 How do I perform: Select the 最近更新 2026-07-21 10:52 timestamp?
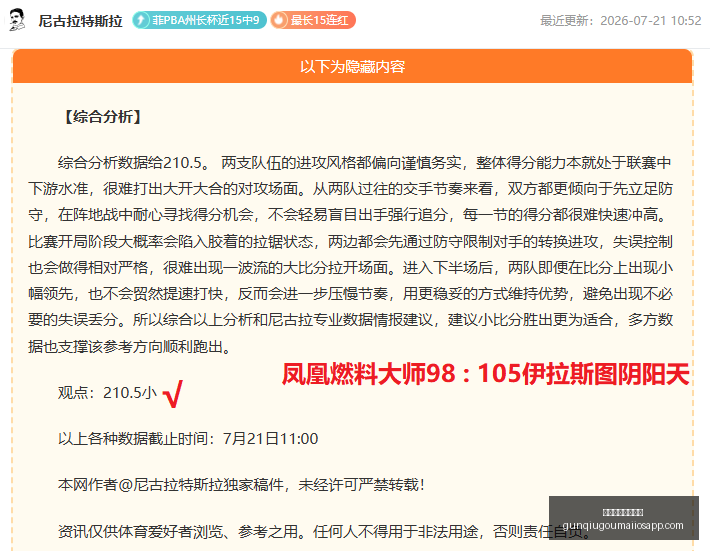click(620, 21)
